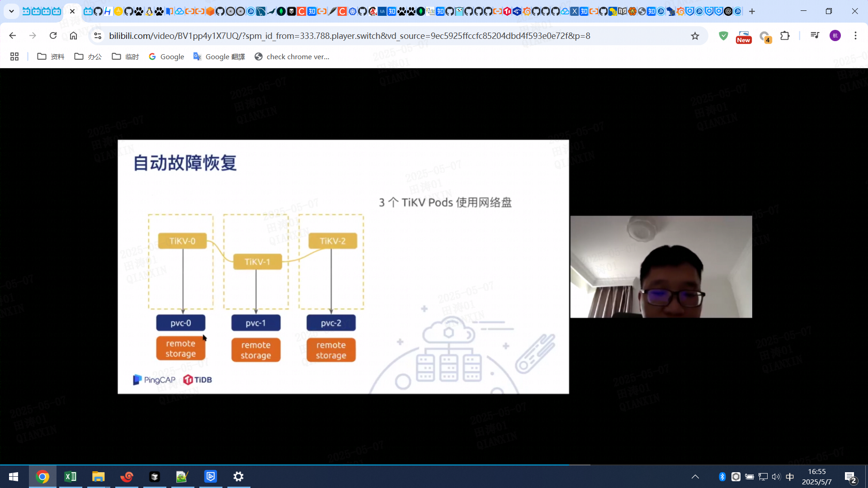Expand the hidden system tray icons chevron
The width and height of the screenshot is (868, 488).
click(x=695, y=477)
